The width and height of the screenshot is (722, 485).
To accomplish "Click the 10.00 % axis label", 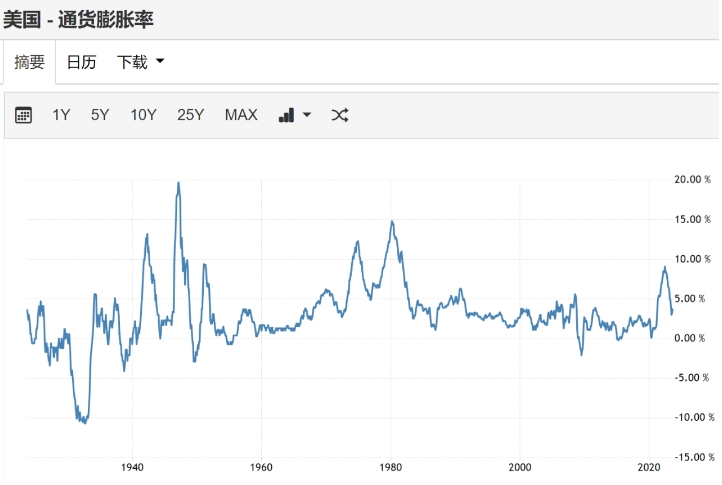I will click(x=693, y=259).
